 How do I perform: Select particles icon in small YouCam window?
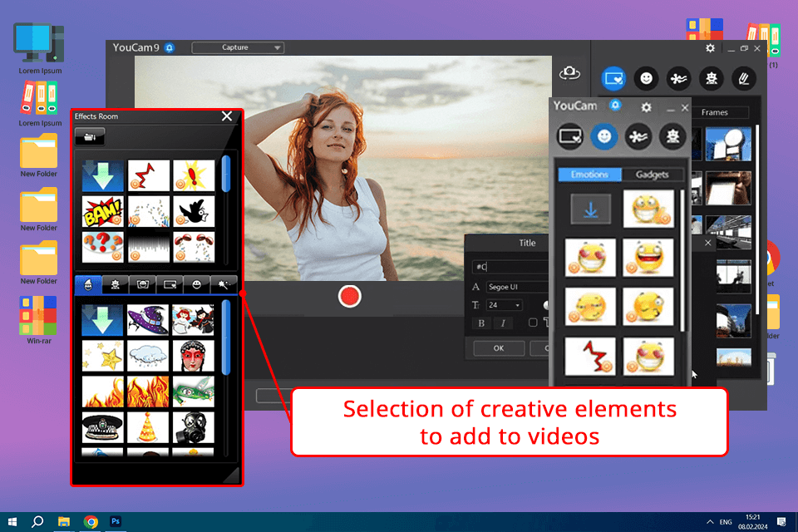638,136
